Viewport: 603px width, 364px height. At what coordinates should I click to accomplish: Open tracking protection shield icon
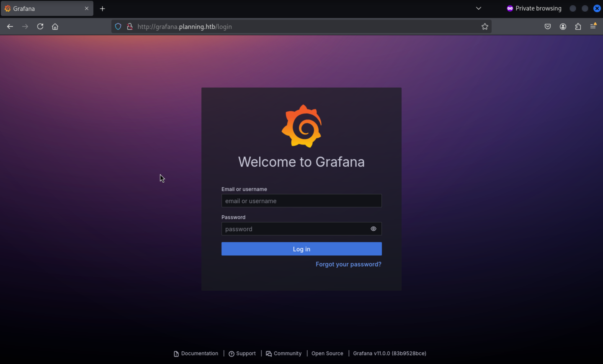118,26
